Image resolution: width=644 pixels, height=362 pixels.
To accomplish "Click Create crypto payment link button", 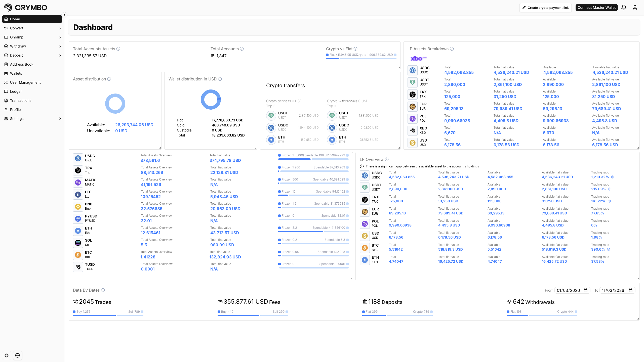I will coord(545,8).
